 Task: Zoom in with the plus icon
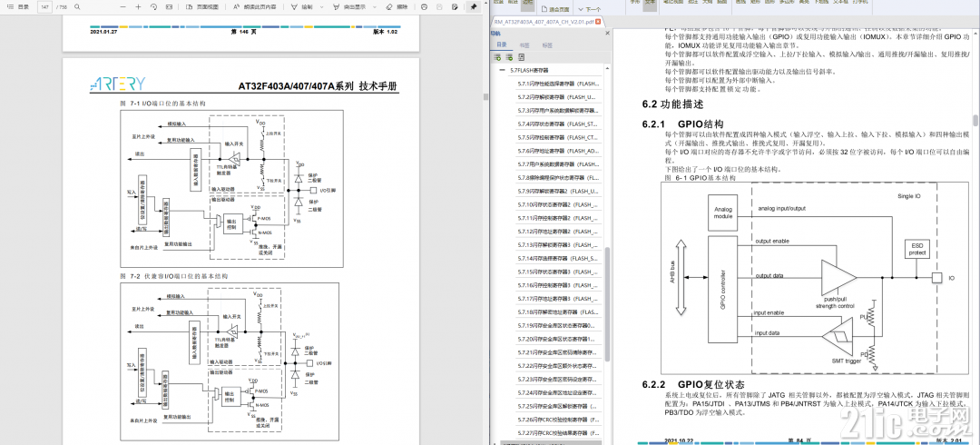coord(138,7)
